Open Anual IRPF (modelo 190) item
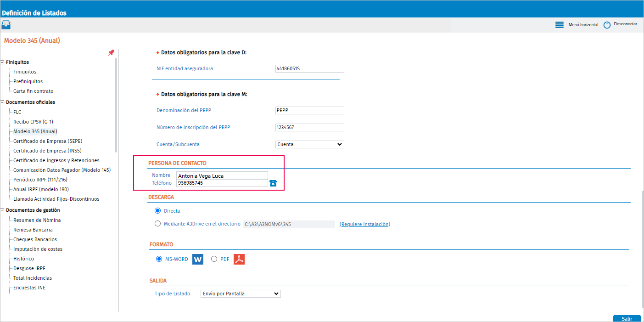Viewport: 644px width, 322px height. 41,189
